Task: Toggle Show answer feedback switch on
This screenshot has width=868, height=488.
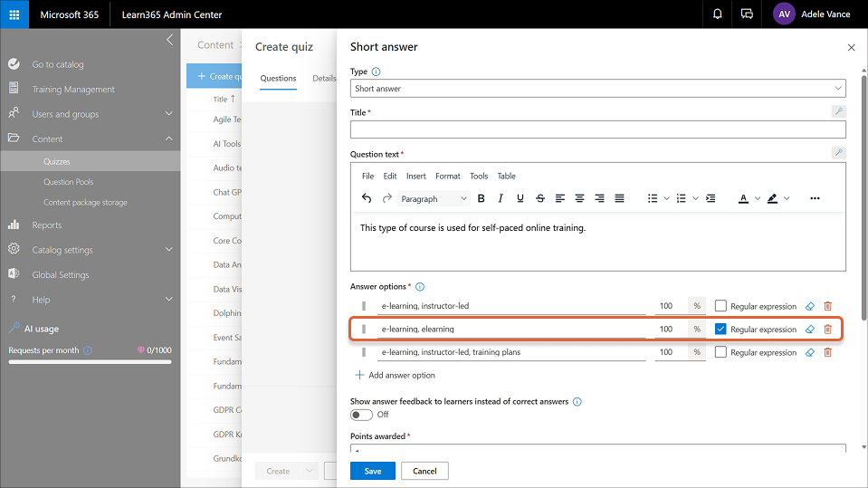Action: click(361, 415)
